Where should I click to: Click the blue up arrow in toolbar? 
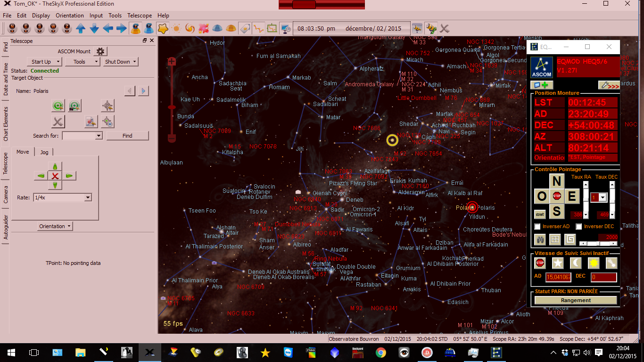81,28
